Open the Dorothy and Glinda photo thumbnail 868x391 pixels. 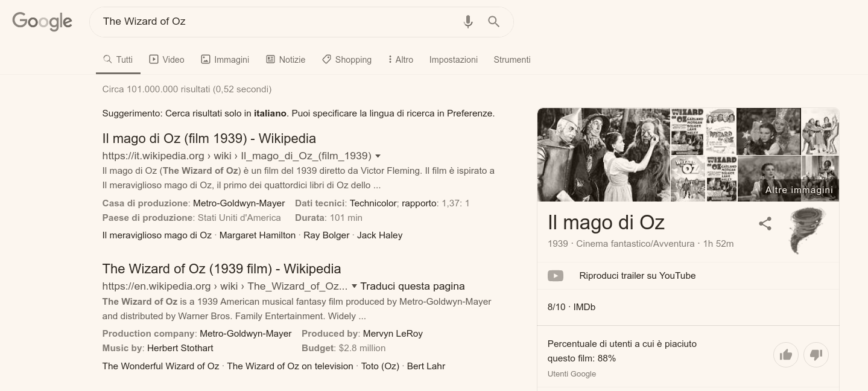point(768,132)
